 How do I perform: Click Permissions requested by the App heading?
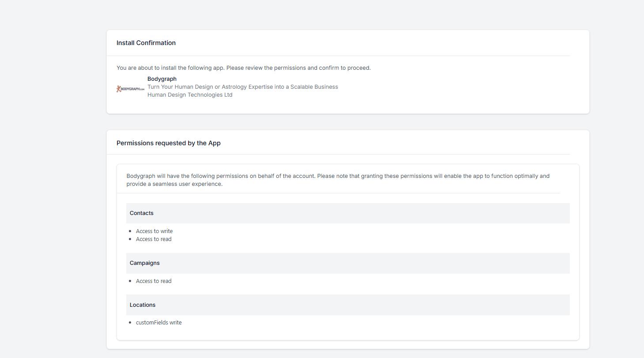(169, 143)
